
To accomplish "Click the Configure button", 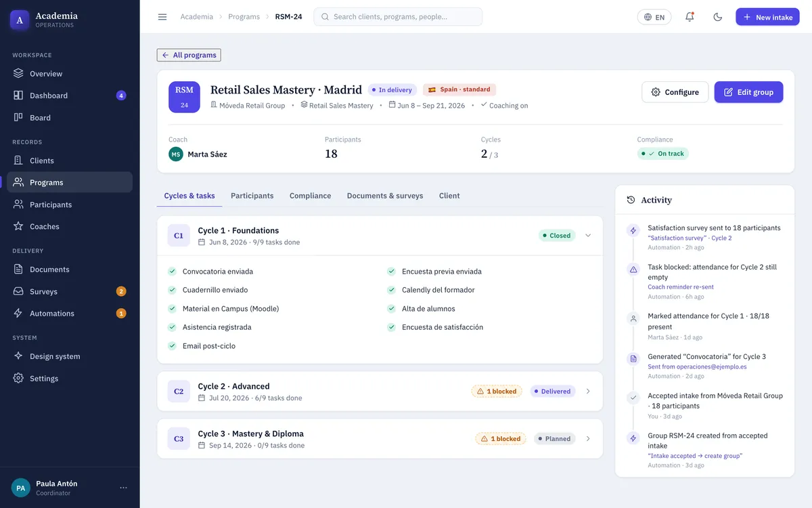I will 675,92.
